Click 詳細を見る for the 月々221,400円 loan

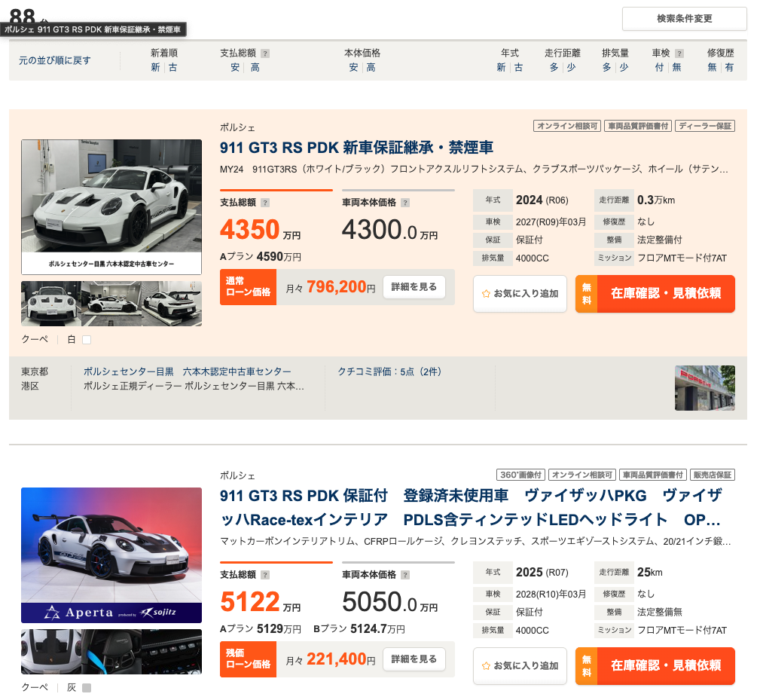tap(414, 659)
